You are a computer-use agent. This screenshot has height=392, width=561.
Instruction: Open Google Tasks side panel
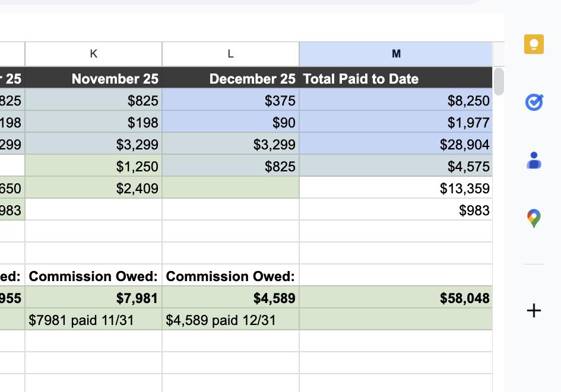pyautogui.click(x=533, y=102)
